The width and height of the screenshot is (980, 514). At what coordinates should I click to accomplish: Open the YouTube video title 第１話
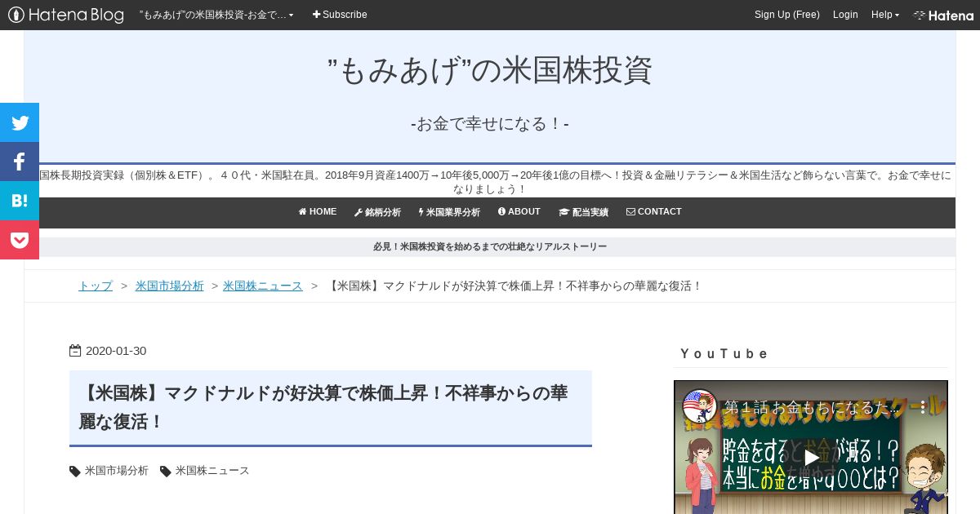click(811, 406)
